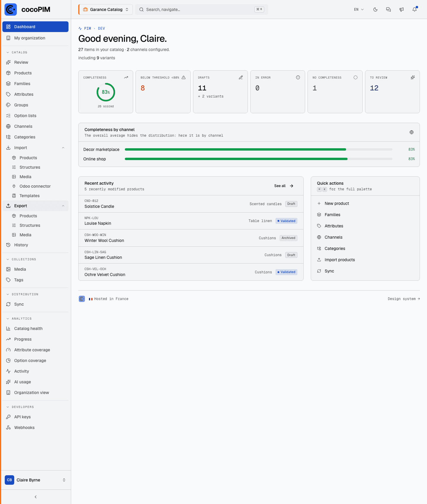
Task: Collapse the Export submenu chevron
Action: point(63,206)
